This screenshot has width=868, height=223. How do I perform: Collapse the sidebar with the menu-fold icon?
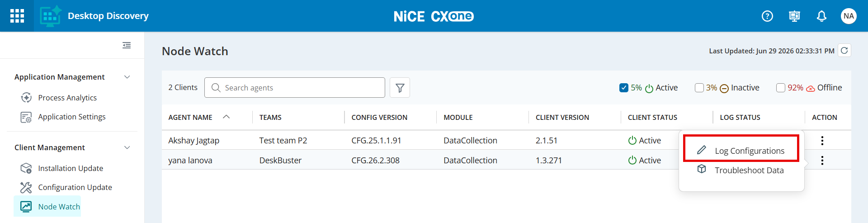click(x=127, y=45)
